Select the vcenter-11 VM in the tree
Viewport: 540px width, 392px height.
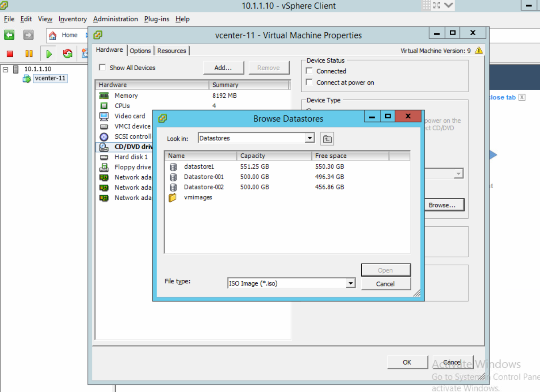pos(50,79)
